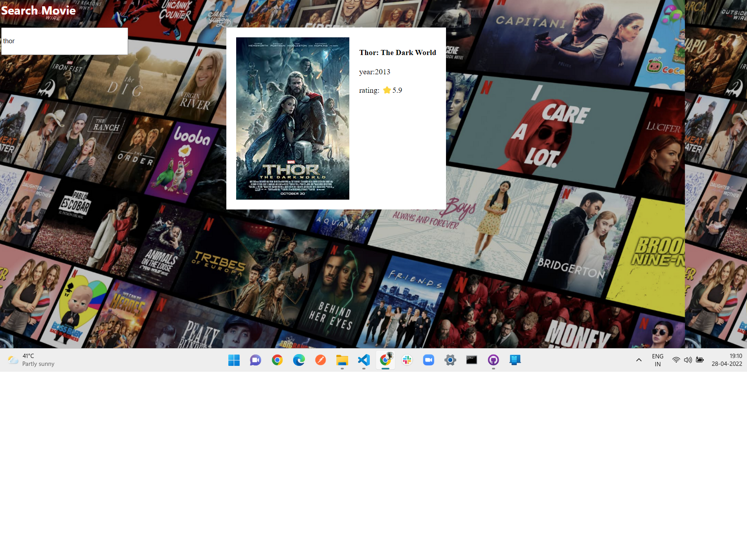Select the 'Thor: The Dark World' title
Screen dimensions: 747x560
tap(397, 53)
